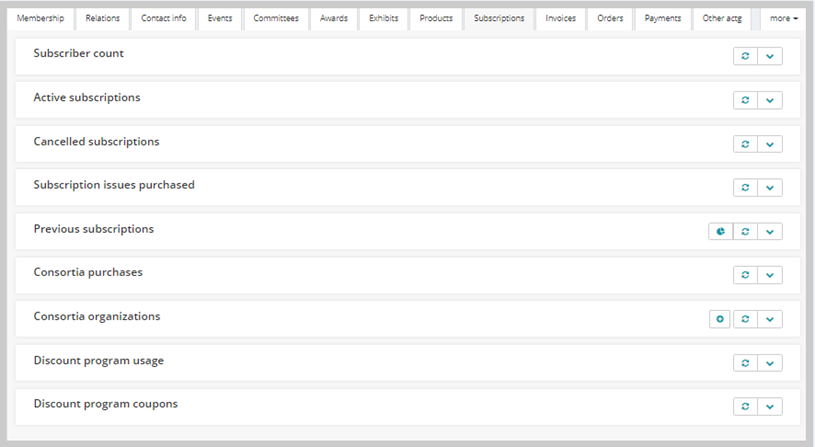Switch to the Invoices tab

coord(560,19)
